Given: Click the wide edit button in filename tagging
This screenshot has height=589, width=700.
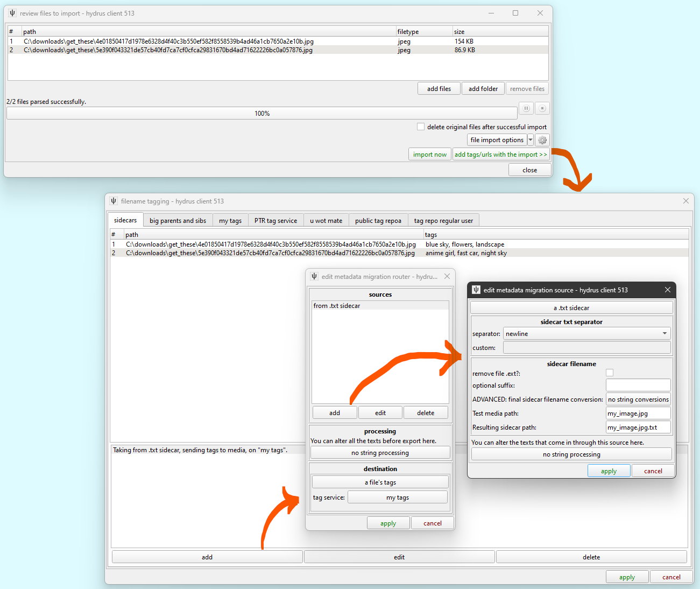Looking at the screenshot, I should point(399,557).
